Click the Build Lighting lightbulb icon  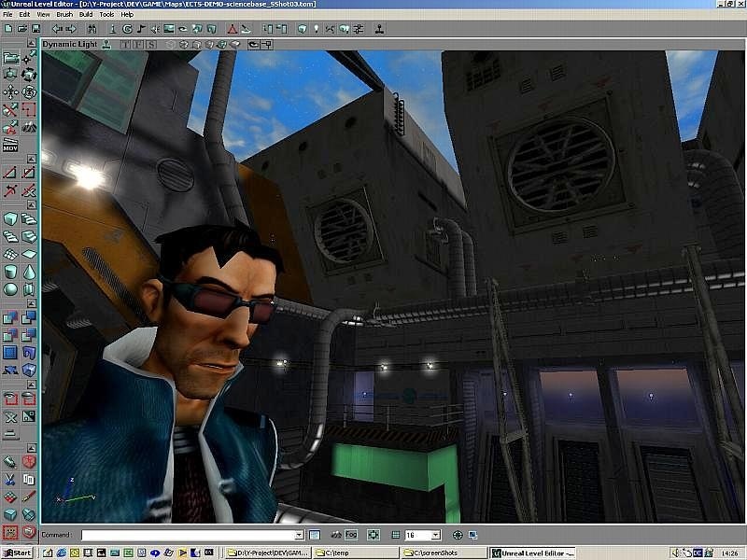tap(316, 29)
